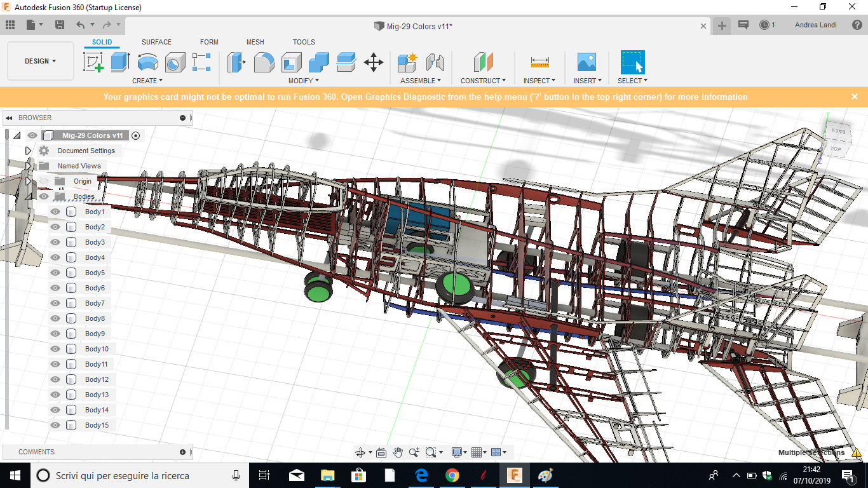Click the warning triangle beside Multiple selections
The height and width of the screenshot is (488, 868).
click(x=857, y=453)
